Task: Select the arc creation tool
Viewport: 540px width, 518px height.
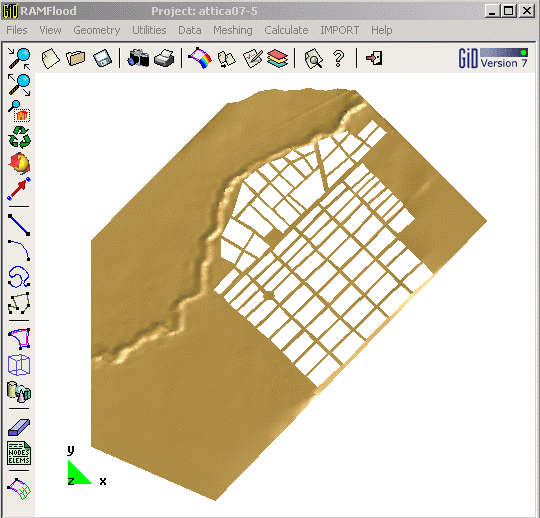Action: (19, 250)
